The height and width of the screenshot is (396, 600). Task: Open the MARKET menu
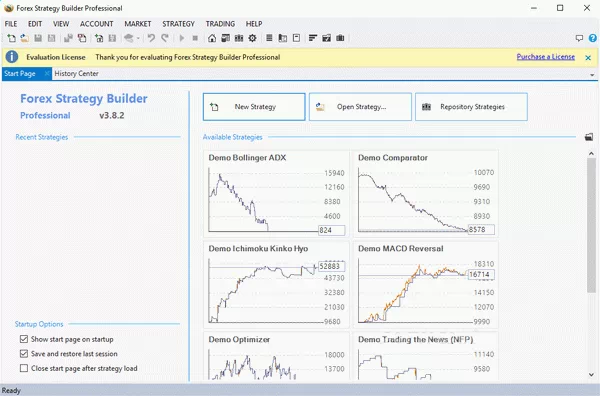click(x=138, y=24)
